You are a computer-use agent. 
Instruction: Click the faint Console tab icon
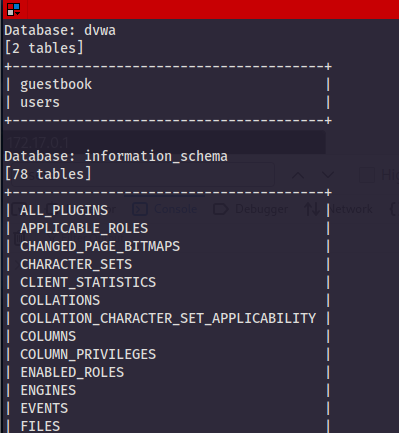coord(140,209)
